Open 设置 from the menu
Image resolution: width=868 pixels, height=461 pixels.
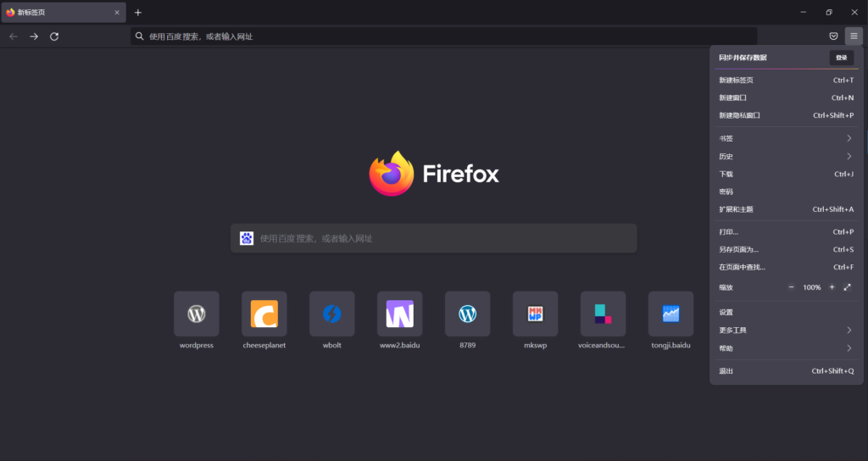[786, 312]
